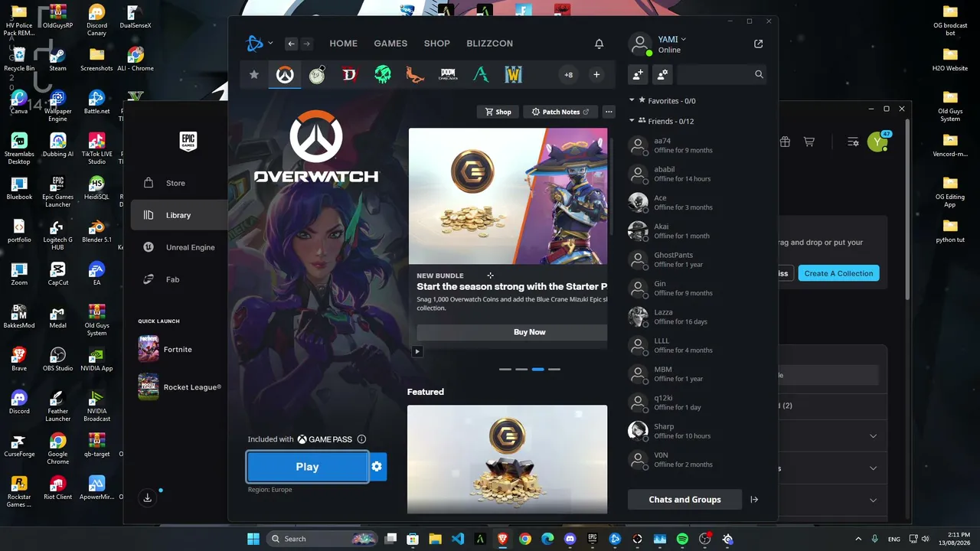Jump to the fourth carousel slide indicator

coord(554,369)
